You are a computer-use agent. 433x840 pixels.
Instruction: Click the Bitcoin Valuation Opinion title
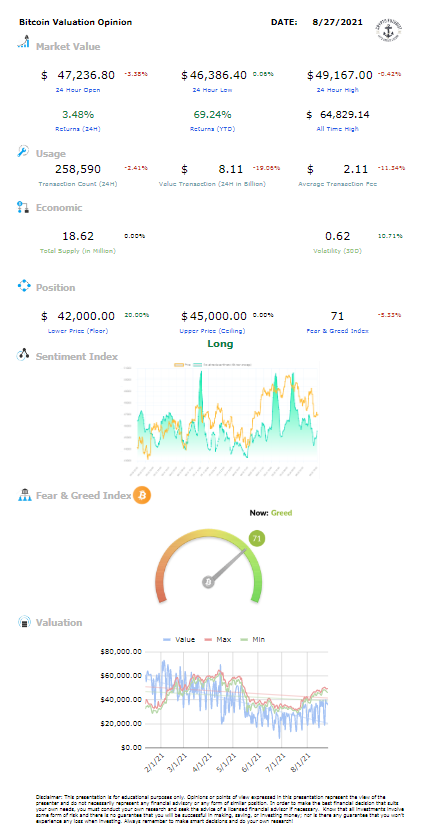[x=76, y=22]
